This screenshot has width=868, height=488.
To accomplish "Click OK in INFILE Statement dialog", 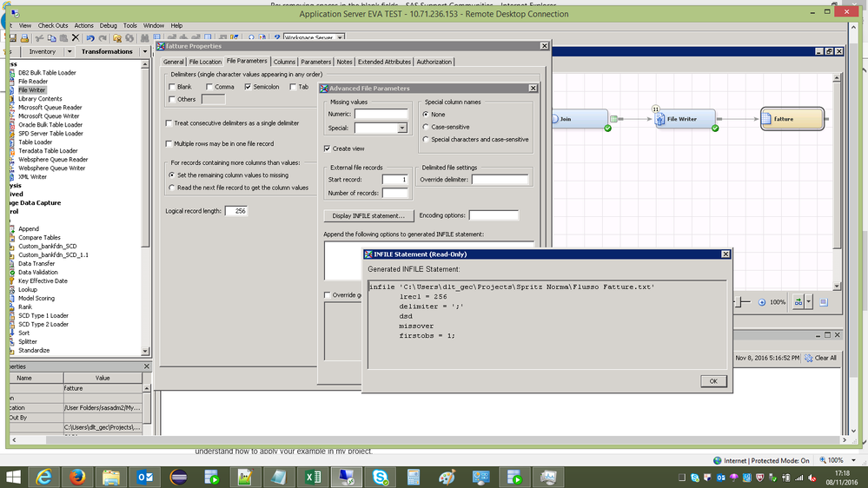I will [x=712, y=381].
